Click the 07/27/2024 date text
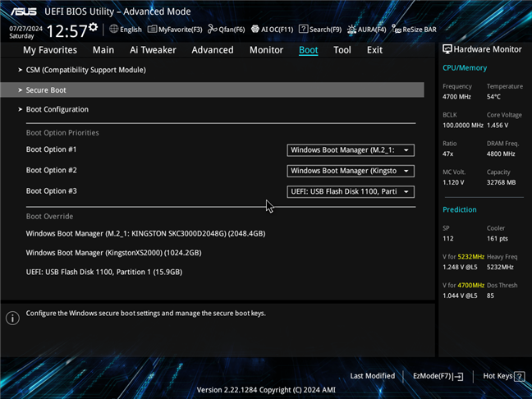 point(25,29)
